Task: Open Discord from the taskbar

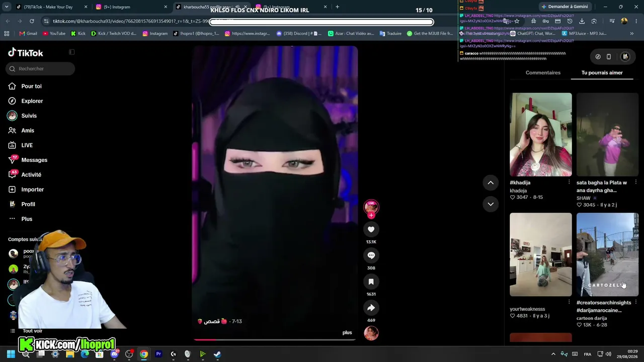Action: tap(114, 354)
